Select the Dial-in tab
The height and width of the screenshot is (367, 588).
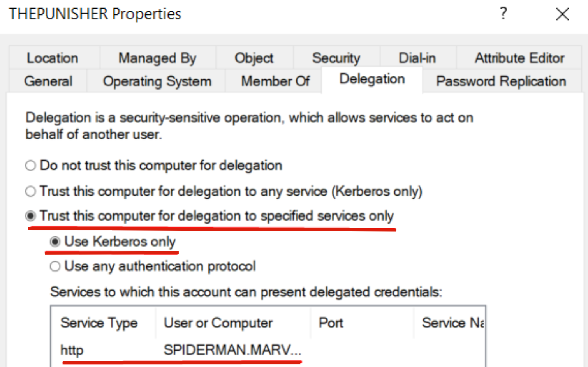[x=417, y=58]
